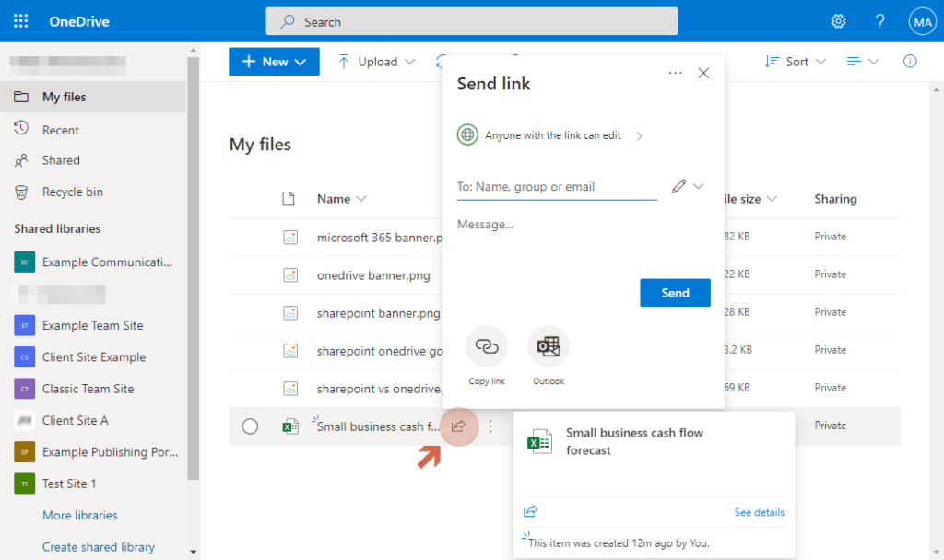
Task: Click the sidebar vertical scrollbar
Action: coord(193,269)
